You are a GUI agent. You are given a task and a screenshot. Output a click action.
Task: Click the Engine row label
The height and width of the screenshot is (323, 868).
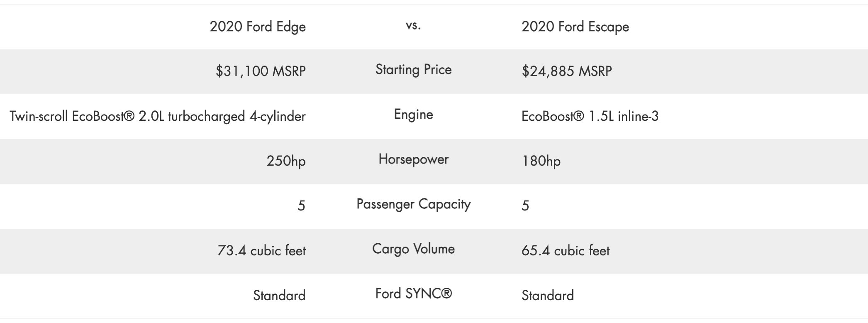pos(413,114)
